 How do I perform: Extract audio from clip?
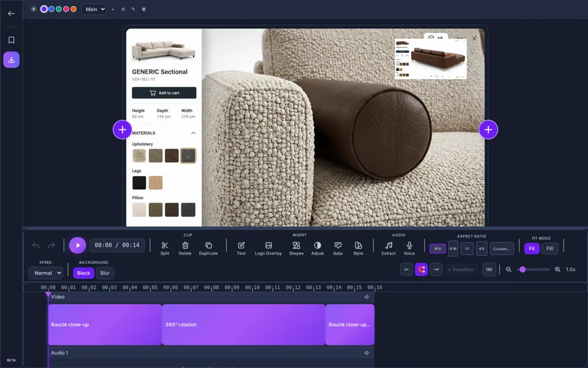[388, 248]
